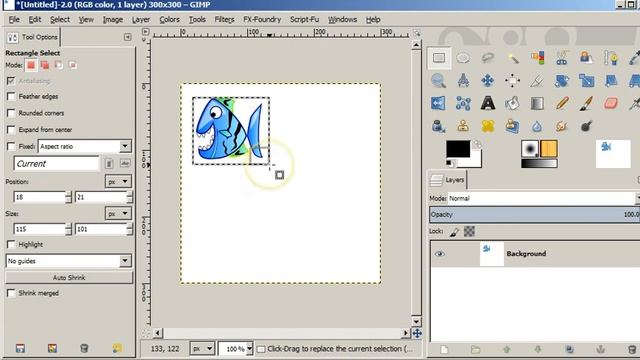This screenshot has height=360, width=640.
Task: Click the active gradient swatch
Action: 539,164
